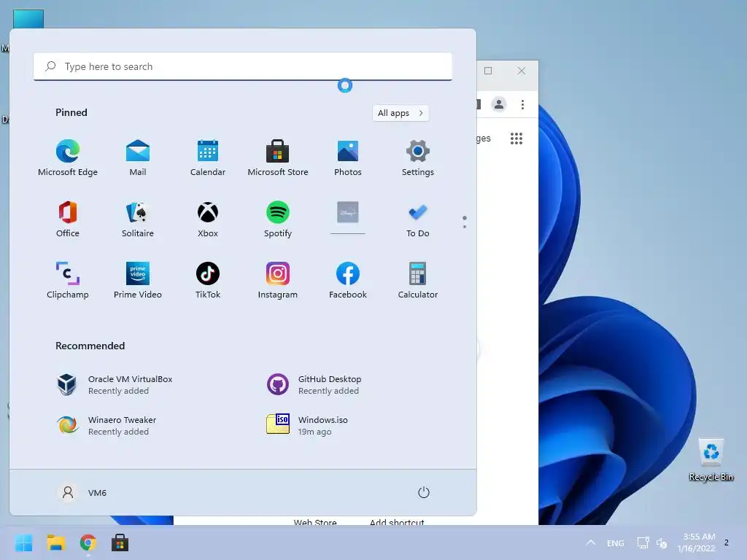This screenshot has width=747, height=560.
Task: Open the To Do app
Action: 418,219
